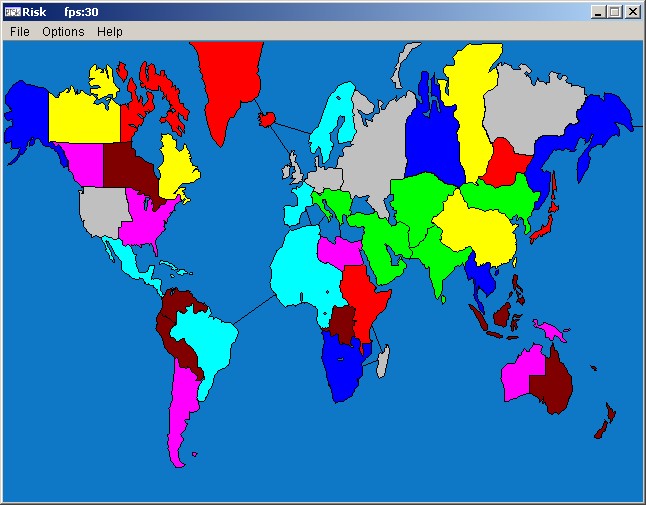The height and width of the screenshot is (505, 646).
Task: Select the green India territory
Action: point(439,257)
